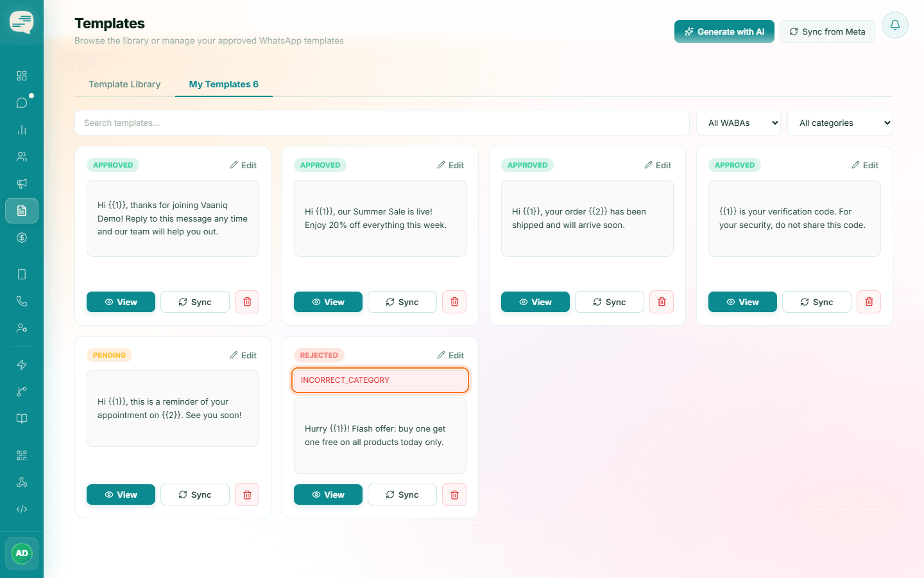The image size is (924, 578).
Task: Click the app logo in the sidebar
Action: [22, 22]
